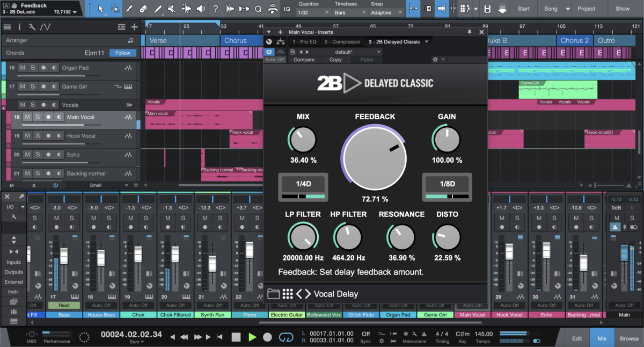Open the Project page
This screenshot has height=347, width=644.
(x=586, y=9)
